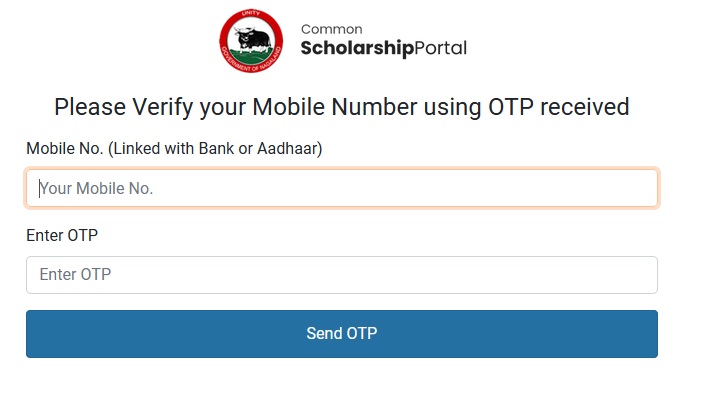Focus the Your Mobile No. input field
Screen dimensions: 704x397
pos(342,188)
